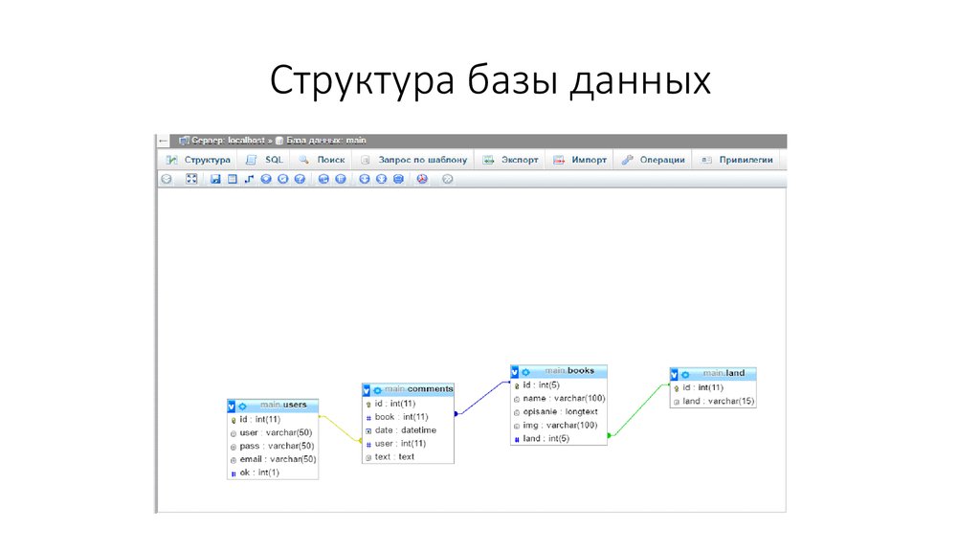Click 'img : varchar(100)' row

(559, 426)
